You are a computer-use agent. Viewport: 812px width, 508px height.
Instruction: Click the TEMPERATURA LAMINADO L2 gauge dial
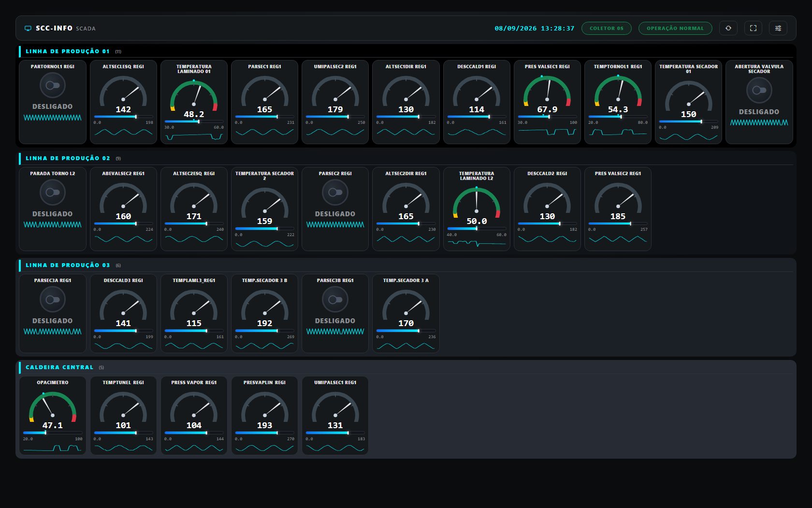pos(477,202)
